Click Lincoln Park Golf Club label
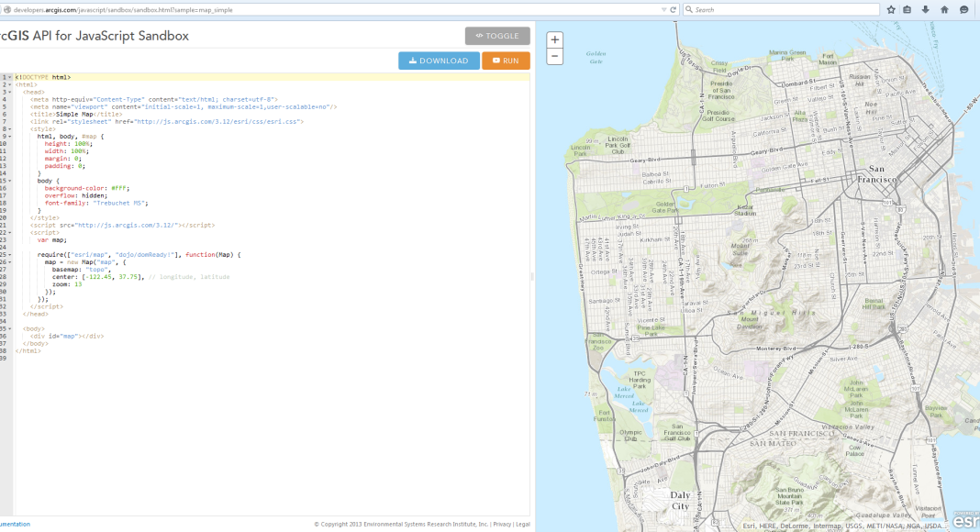980x532 pixels. [618, 146]
